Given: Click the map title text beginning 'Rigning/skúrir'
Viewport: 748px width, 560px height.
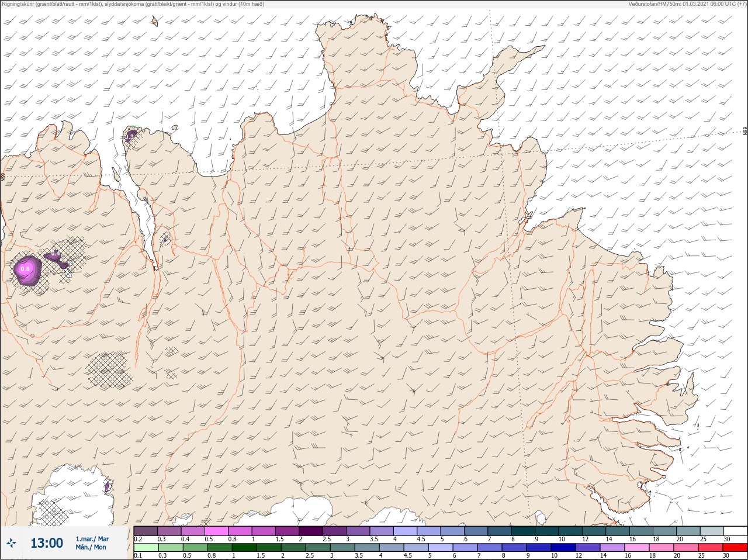Looking at the screenshot, I should [x=133, y=4].
